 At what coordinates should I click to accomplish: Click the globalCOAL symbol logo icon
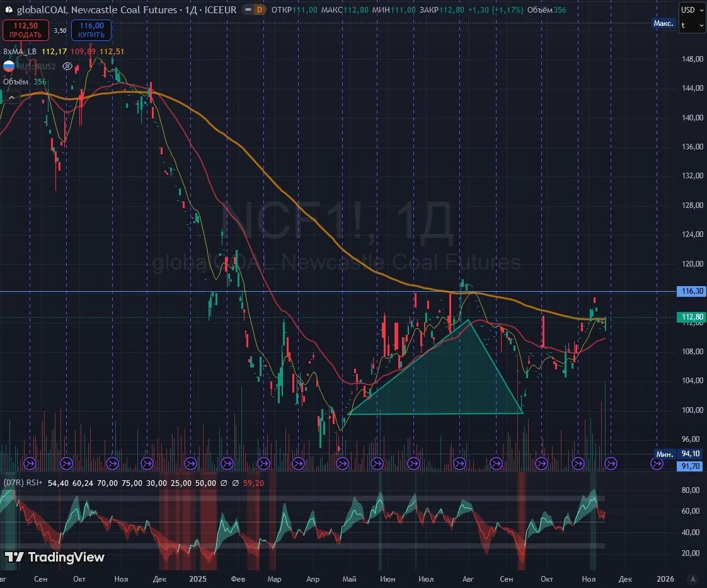tap(9, 9)
